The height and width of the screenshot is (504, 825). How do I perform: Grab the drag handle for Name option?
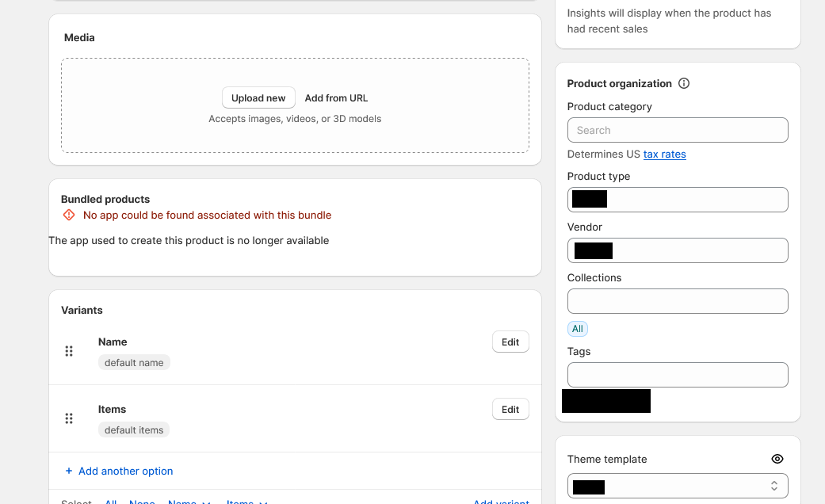(69, 351)
